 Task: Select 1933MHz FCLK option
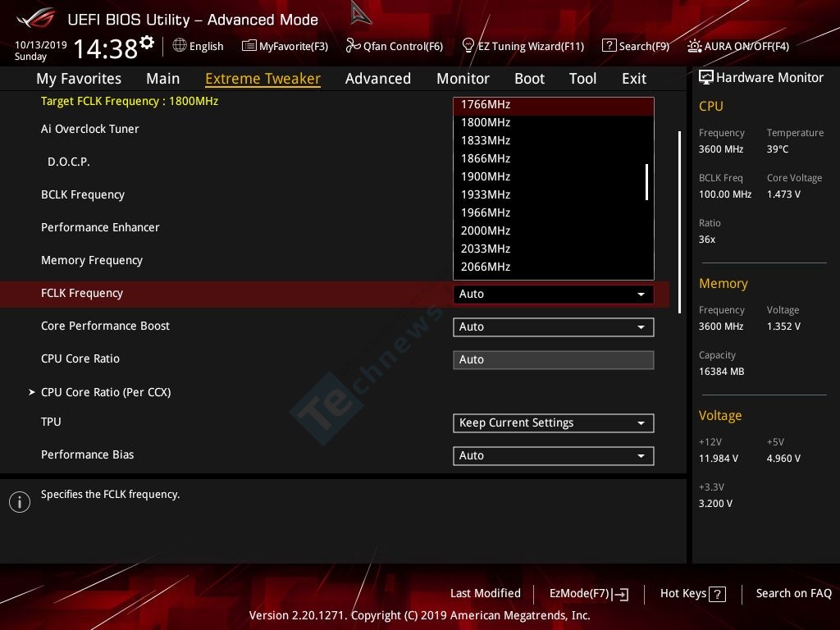click(554, 195)
